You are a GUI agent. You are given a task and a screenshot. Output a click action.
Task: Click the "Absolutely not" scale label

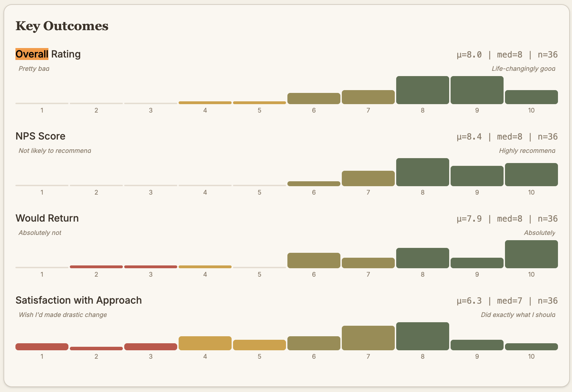tap(40, 233)
